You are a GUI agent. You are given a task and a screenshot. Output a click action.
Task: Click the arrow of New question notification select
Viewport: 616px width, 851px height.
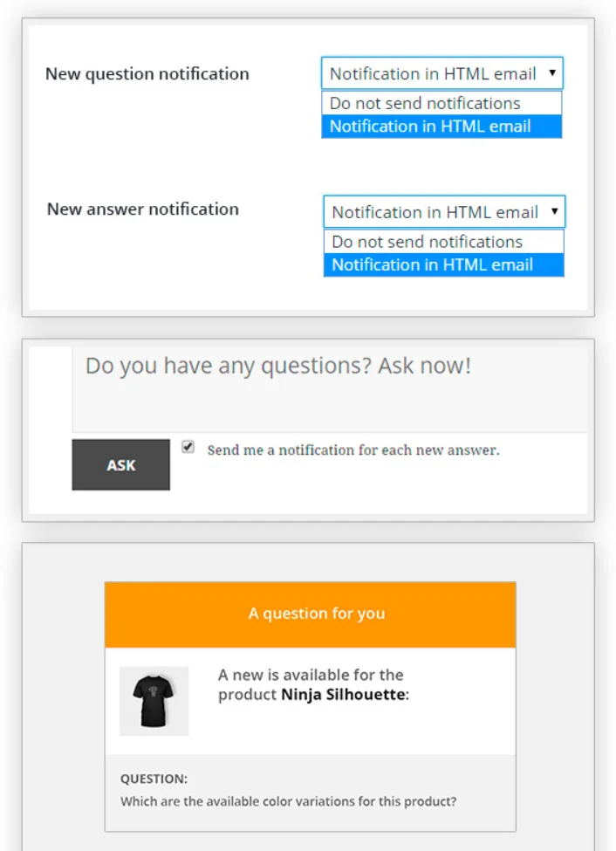[552, 72]
